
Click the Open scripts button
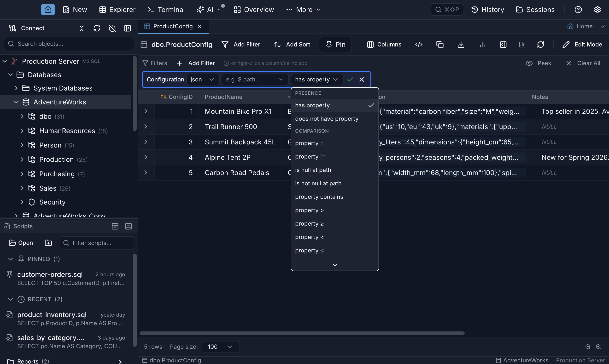coord(21,243)
